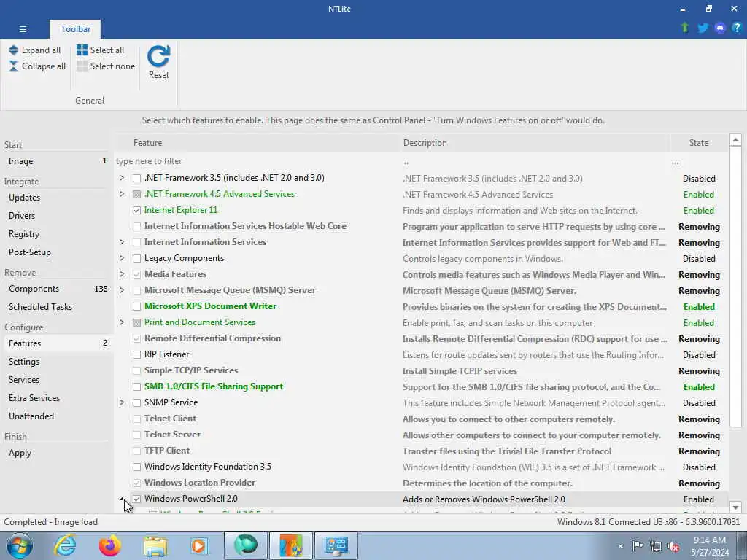747x560 pixels.
Task: Launch Firefox from taskbar
Action: tap(109, 545)
